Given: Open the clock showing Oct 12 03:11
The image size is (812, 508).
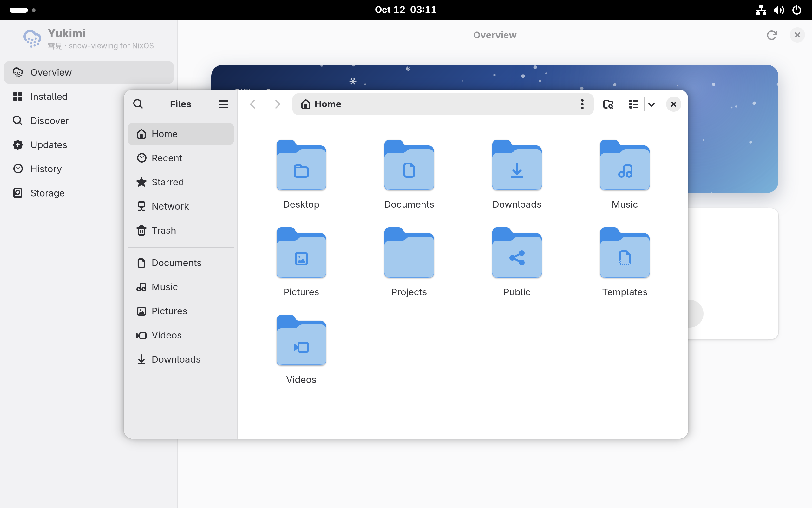Looking at the screenshot, I should [x=406, y=10].
